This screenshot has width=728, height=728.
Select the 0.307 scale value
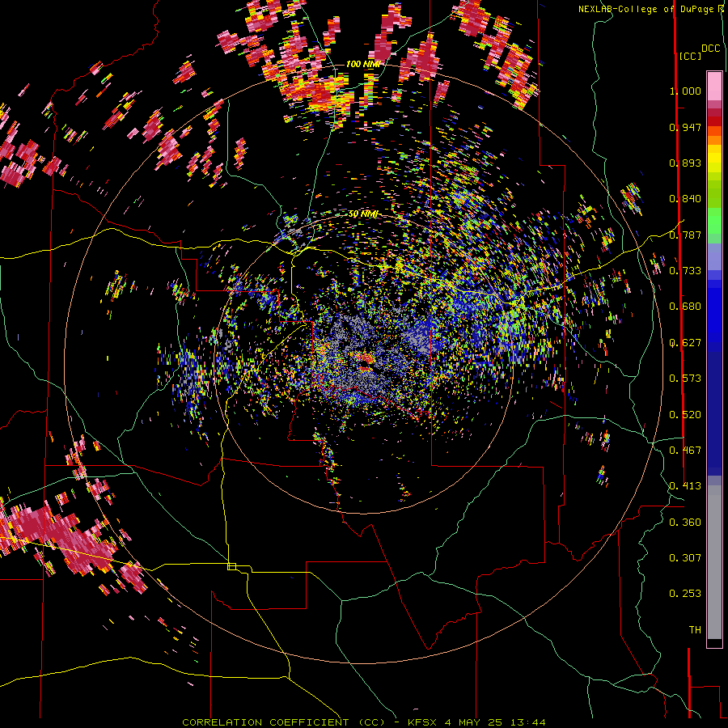tap(685, 558)
